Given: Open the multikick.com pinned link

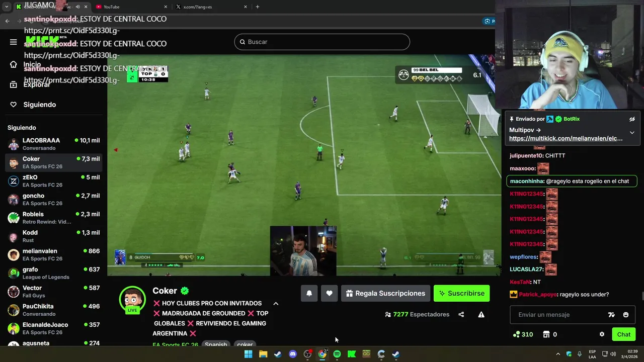Looking at the screenshot, I should tap(566, 138).
